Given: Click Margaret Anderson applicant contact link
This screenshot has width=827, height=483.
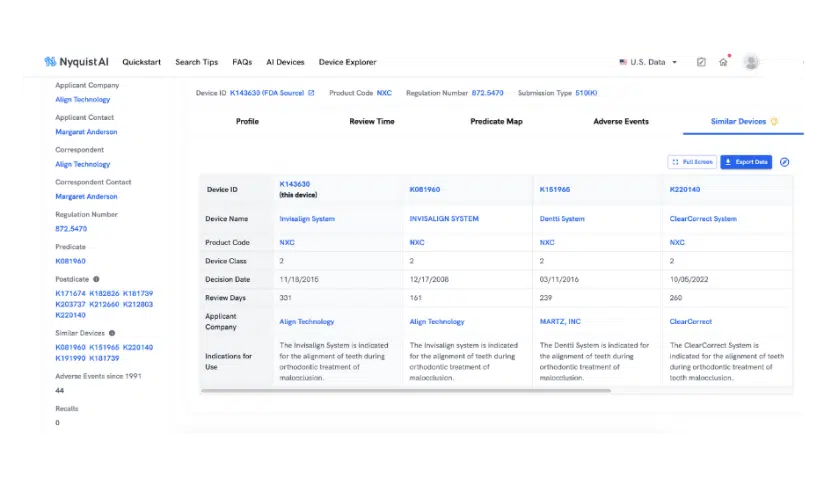Looking at the screenshot, I should click(x=86, y=132).
